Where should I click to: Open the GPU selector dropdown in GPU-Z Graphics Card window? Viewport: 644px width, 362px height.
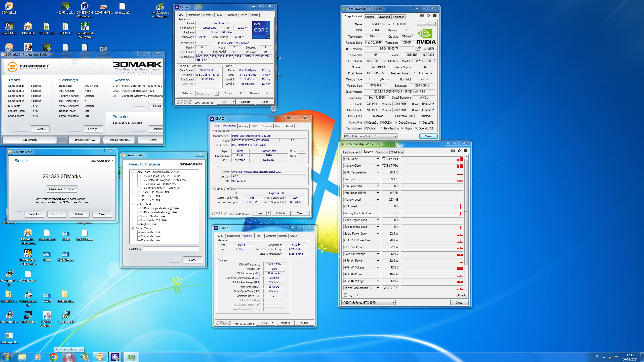pyautogui.click(x=370, y=136)
